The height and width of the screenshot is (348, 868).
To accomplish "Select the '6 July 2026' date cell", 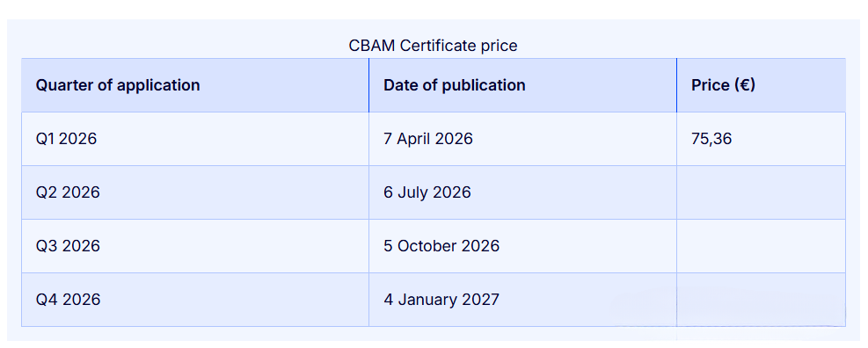I will click(x=522, y=192).
